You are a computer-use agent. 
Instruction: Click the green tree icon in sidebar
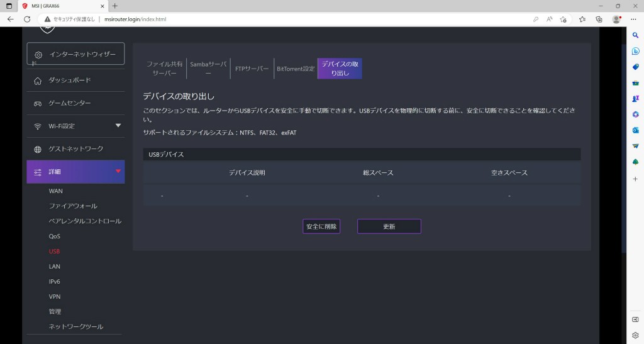635,162
